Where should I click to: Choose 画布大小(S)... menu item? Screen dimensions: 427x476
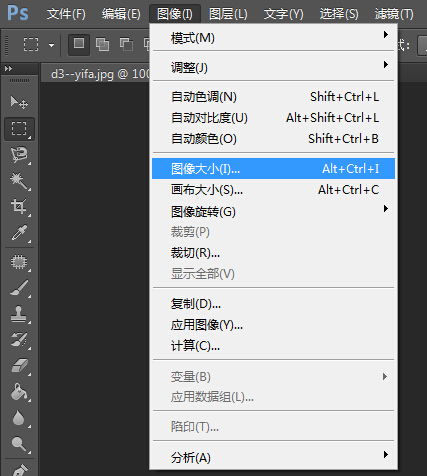point(273,190)
